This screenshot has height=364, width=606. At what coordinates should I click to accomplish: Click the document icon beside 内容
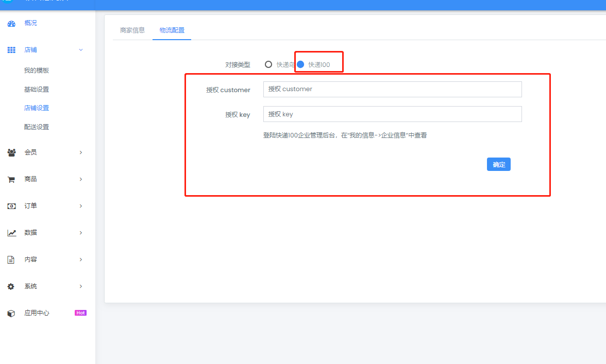point(11,259)
